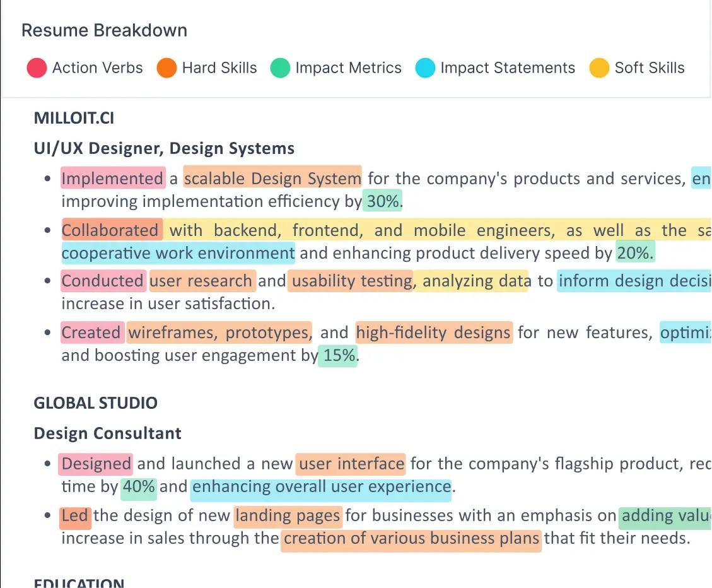This screenshot has height=588, width=712.
Task: Click the cyan Impact Statements color dot
Action: click(x=426, y=68)
